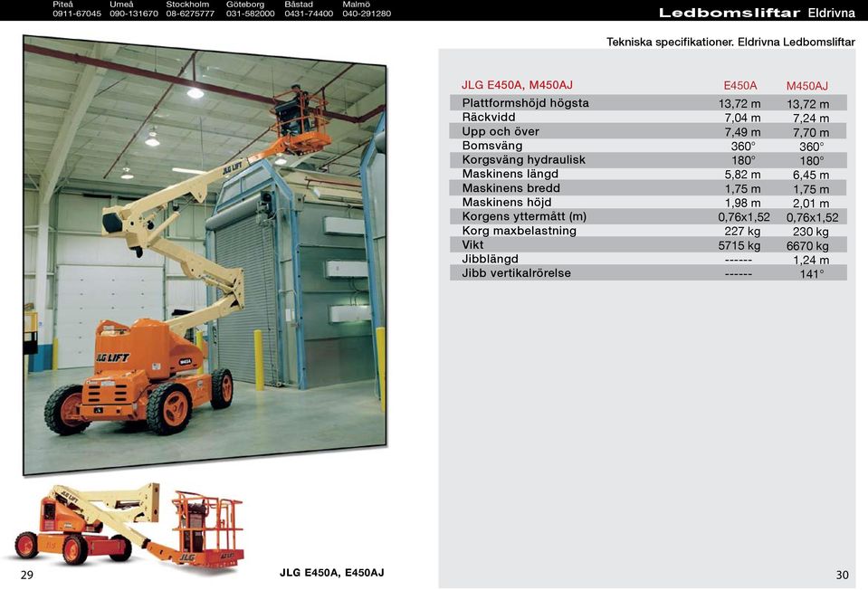Select the 'Maskinens längd' row label
Image resolution: width=868 pixels, height=590 pixels.
click(510, 174)
